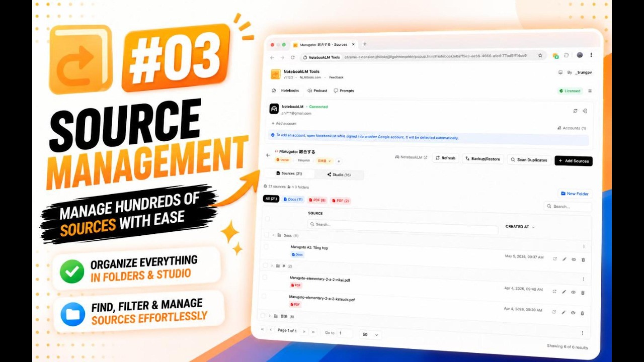Tick the checkbox for the Docs folder row
The height and width of the screenshot is (362, 644).
coord(266,235)
